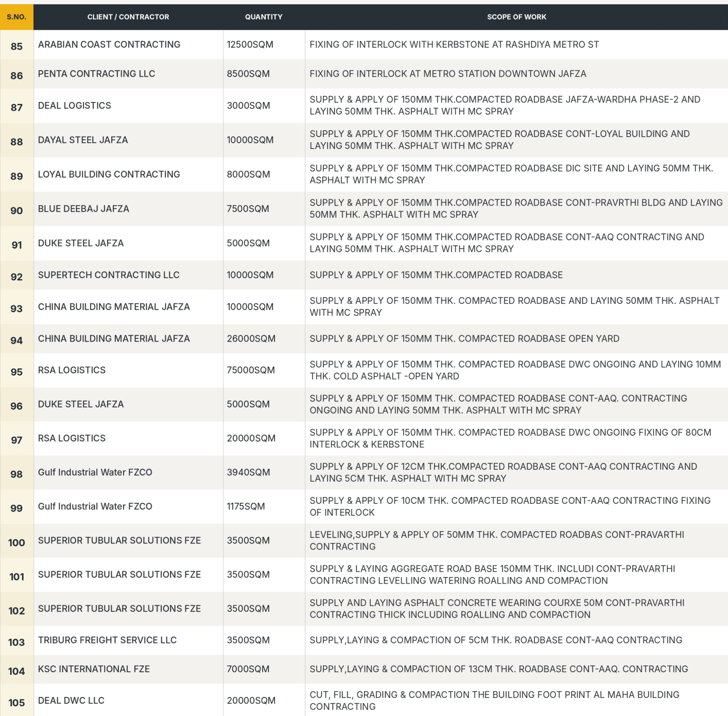Click Gulf Industrial Water FZCO in row 99
This screenshot has width=728, height=716.
tap(95, 506)
